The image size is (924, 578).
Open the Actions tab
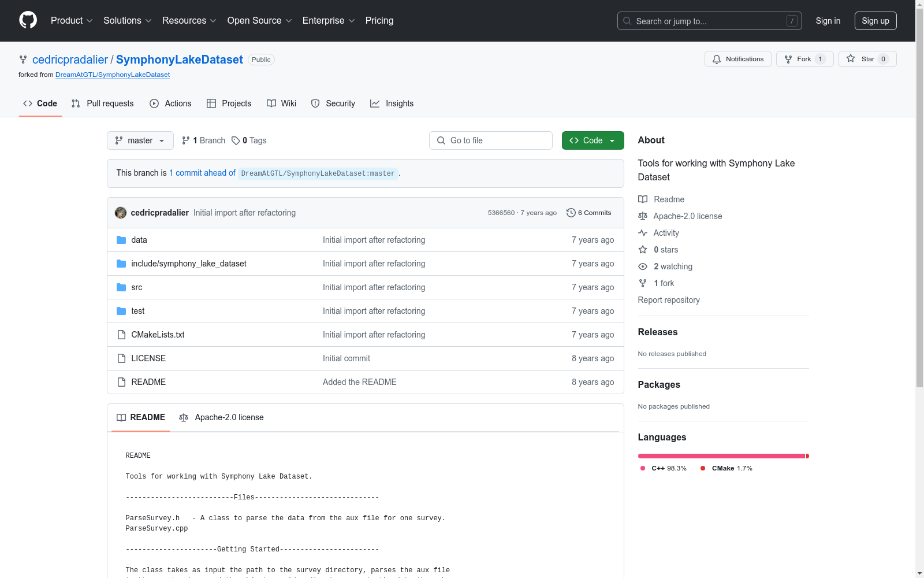[170, 103]
